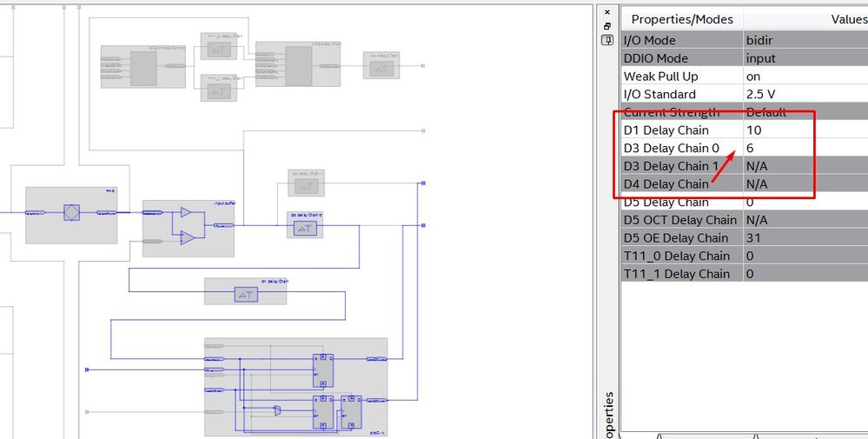Open the I/O Standard 2.5 V value cell

(805, 94)
